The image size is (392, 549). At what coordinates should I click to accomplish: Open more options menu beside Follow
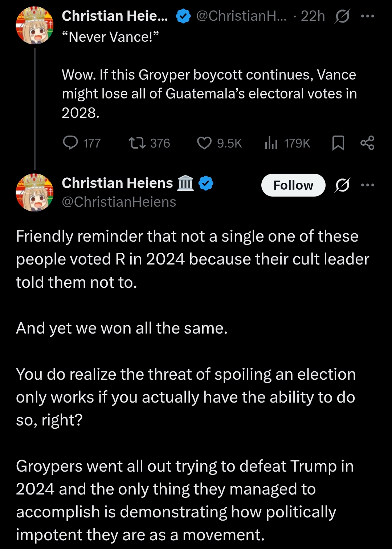[x=367, y=185]
